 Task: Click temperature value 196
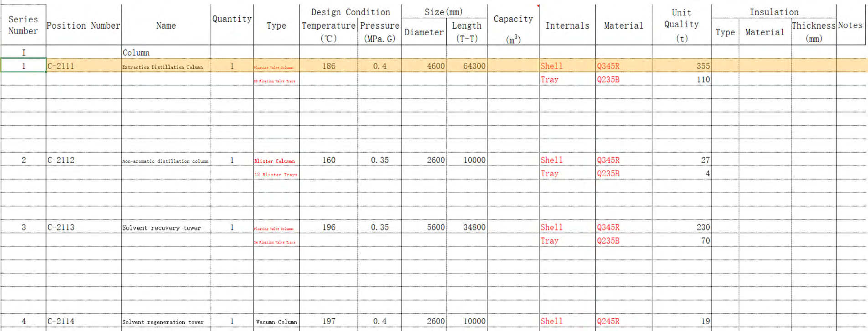[328, 227]
